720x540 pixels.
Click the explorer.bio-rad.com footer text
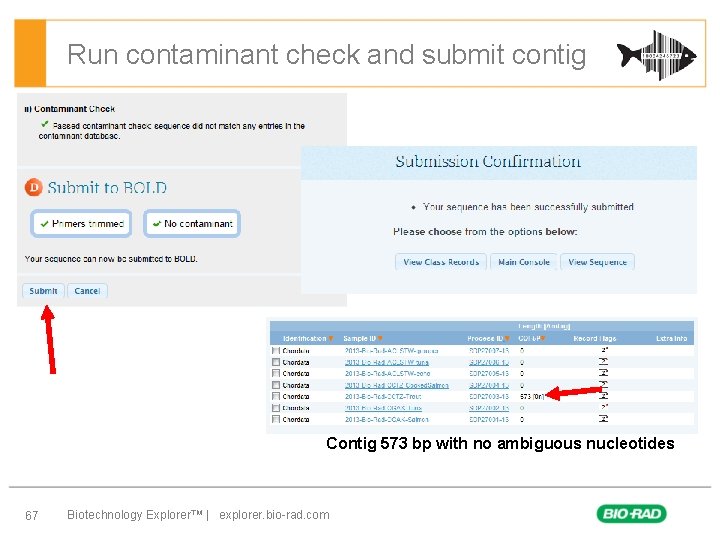click(x=274, y=515)
